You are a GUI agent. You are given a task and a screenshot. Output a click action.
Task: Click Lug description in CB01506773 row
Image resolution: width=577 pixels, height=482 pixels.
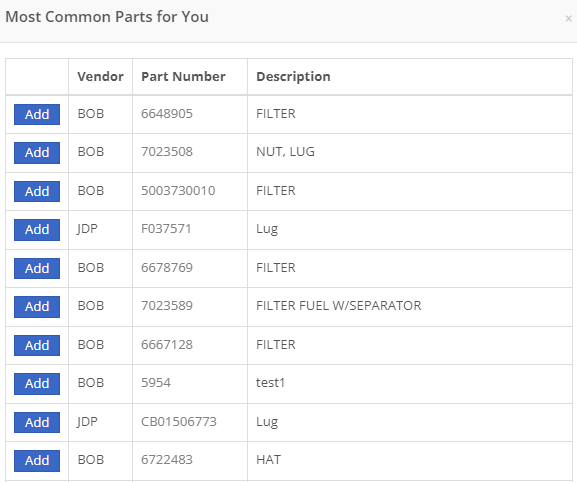[267, 422]
